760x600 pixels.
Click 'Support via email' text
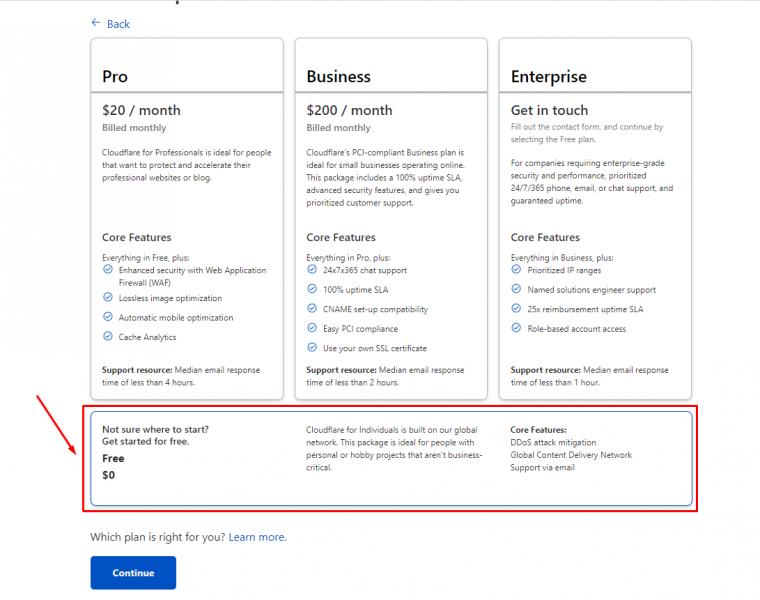click(542, 468)
